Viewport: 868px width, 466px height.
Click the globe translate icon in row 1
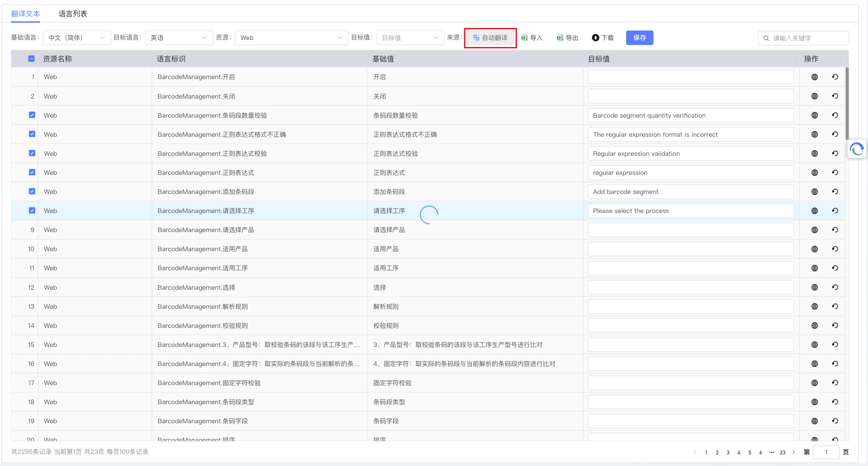814,77
